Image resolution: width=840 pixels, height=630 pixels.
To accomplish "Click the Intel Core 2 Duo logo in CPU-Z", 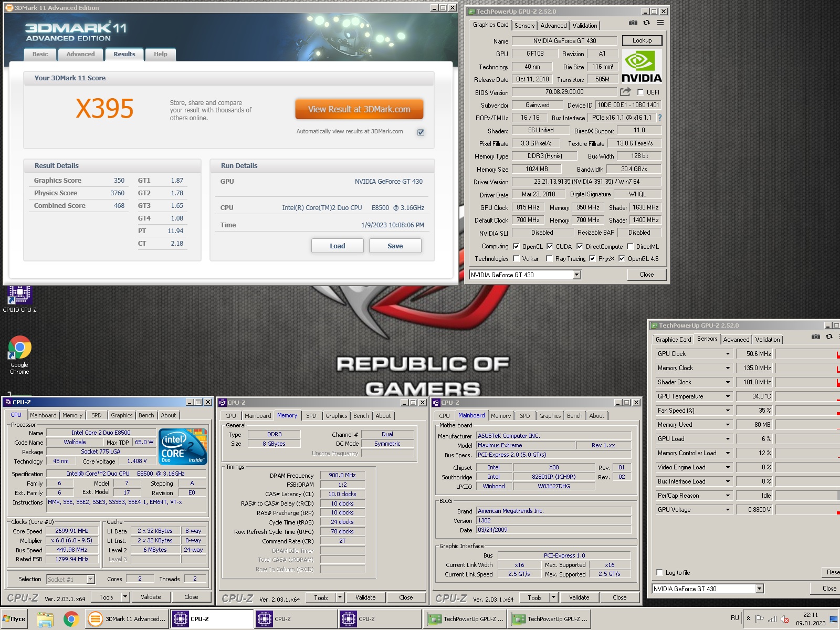I will pos(183,447).
